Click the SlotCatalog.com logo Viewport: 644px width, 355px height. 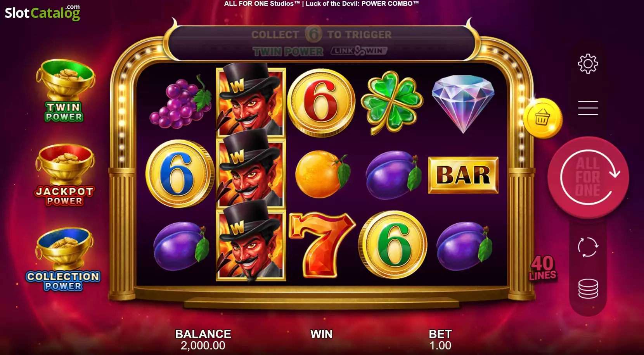coord(42,12)
